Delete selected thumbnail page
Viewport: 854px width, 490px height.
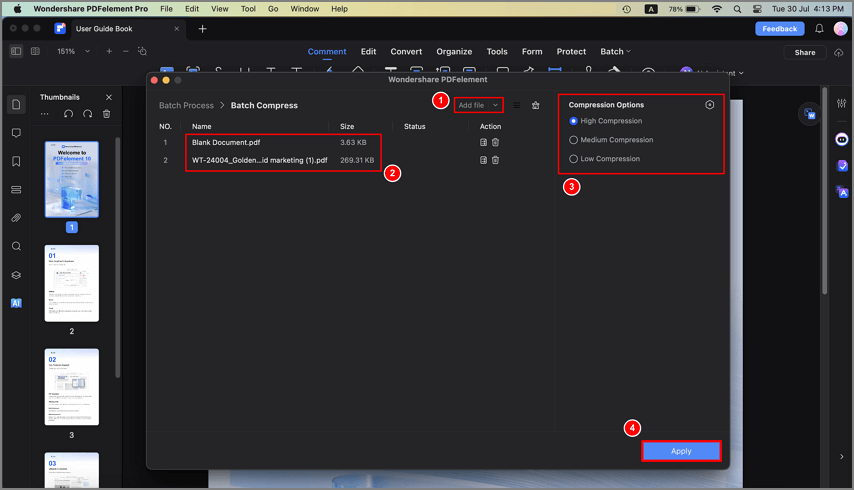(107, 114)
